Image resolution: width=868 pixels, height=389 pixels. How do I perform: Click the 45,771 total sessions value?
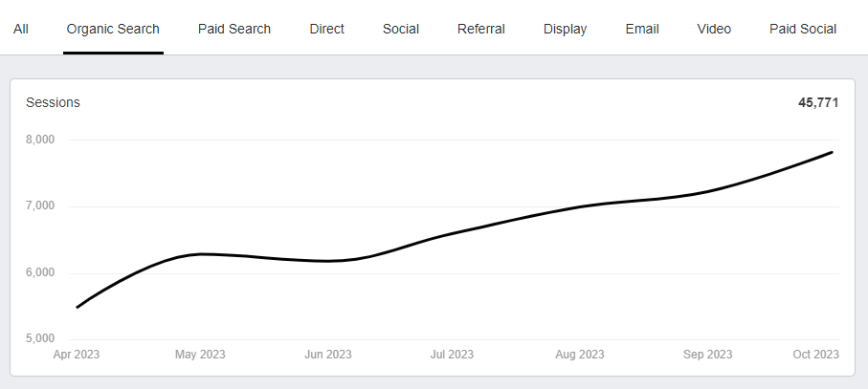818,103
